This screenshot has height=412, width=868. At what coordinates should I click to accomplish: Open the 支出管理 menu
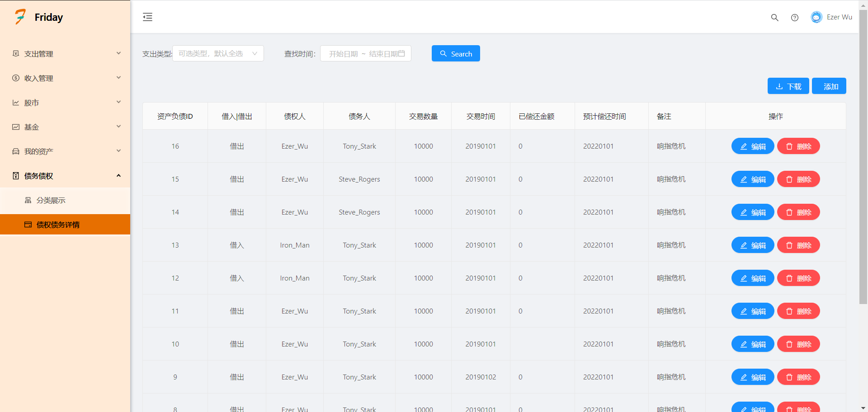pyautogui.click(x=65, y=54)
